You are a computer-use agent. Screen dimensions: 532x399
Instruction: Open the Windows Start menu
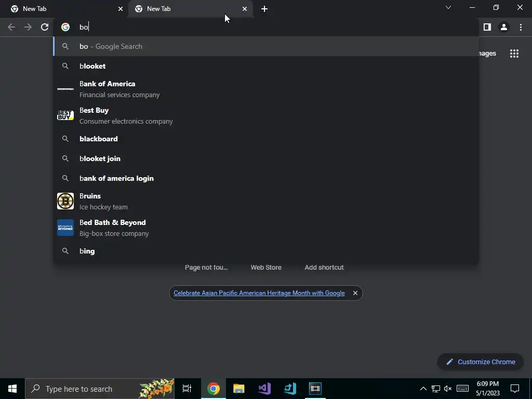(x=12, y=389)
